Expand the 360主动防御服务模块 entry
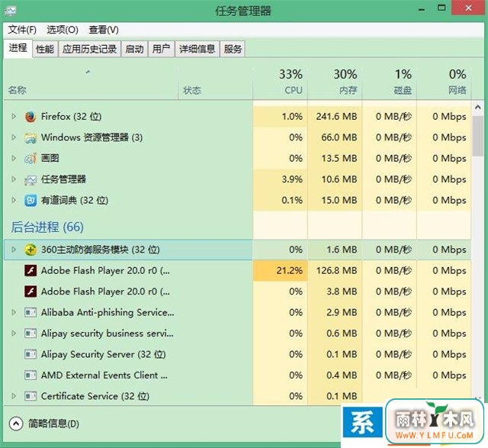 tap(14, 250)
